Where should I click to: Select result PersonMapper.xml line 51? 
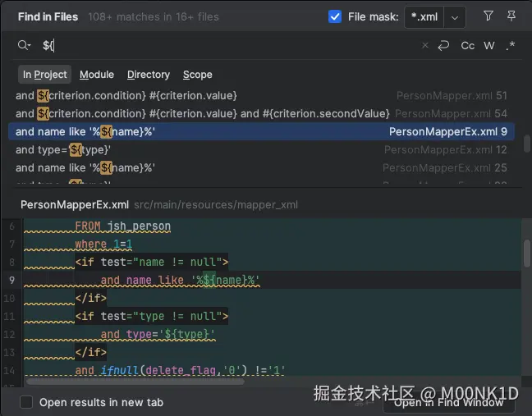261,96
